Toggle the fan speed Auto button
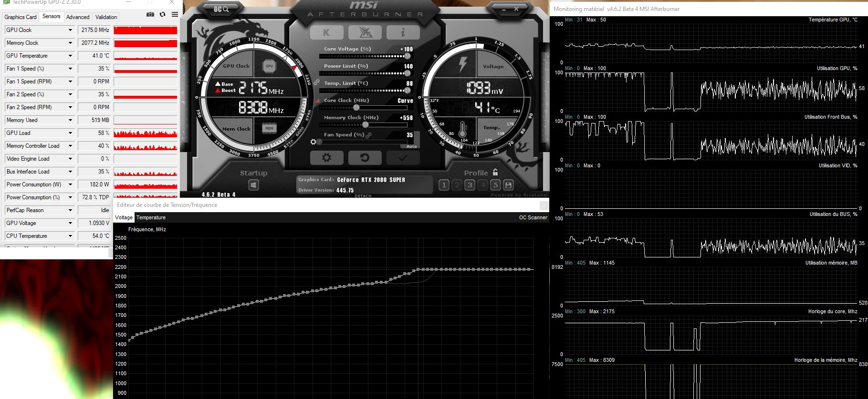Screen dimensions: 868x399 click(412, 146)
